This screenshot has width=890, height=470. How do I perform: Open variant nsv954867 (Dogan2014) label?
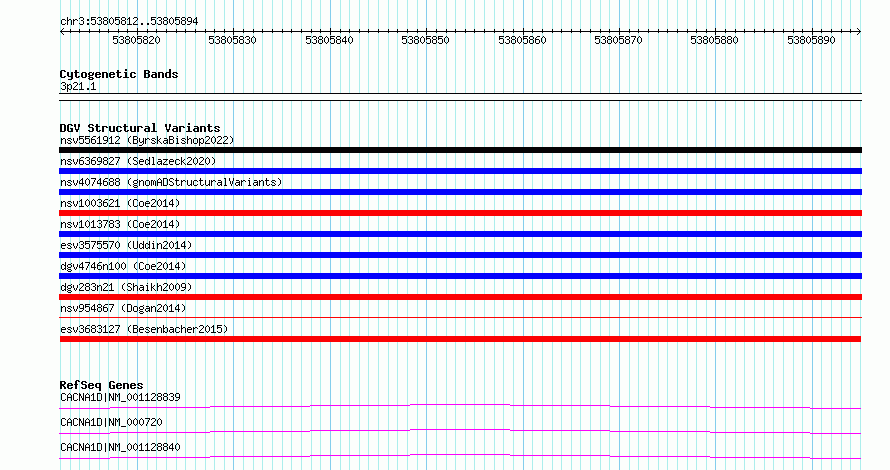point(123,308)
